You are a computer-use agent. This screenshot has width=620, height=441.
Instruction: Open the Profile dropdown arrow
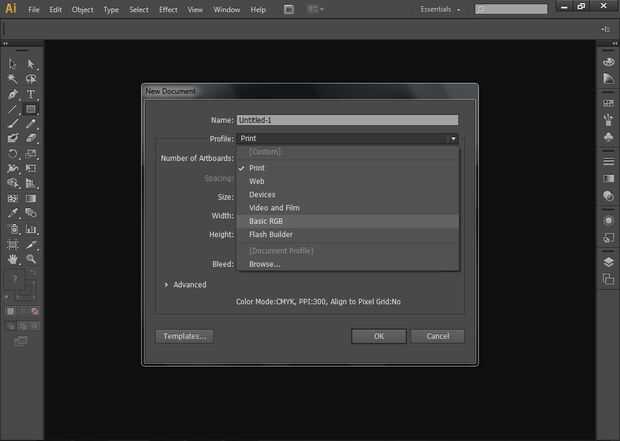click(x=453, y=139)
